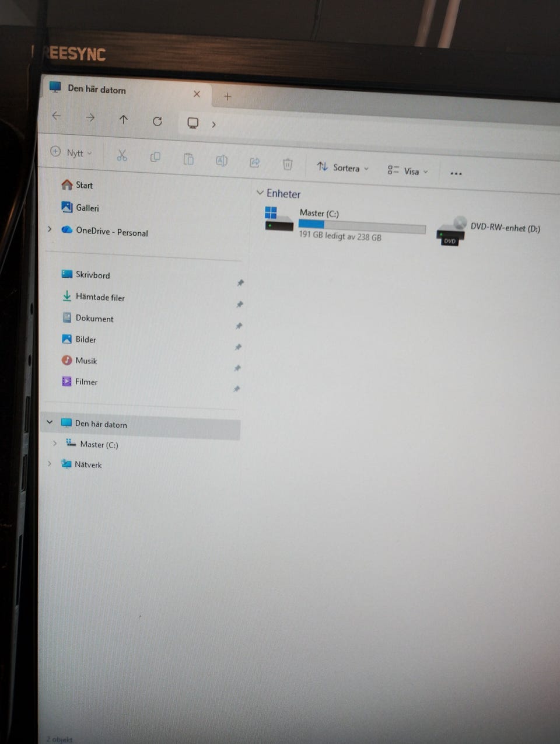Viewport: 560px width, 744px height.
Task: Select the Master (C:) drive icon
Action: pos(279,219)
